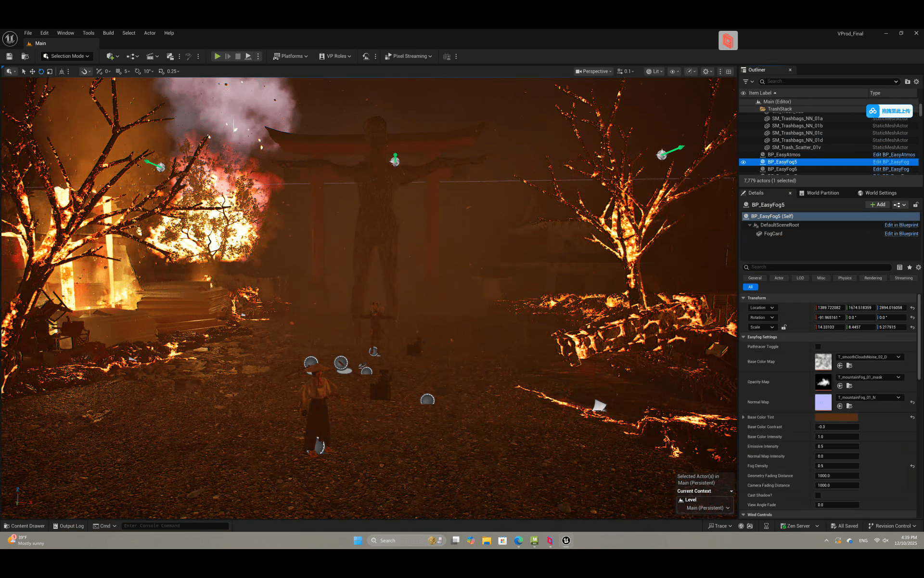This screenshot has height=578, width=924.
Task: Click Edit in Blueprint for FogCard
Action: click(901, 234)
